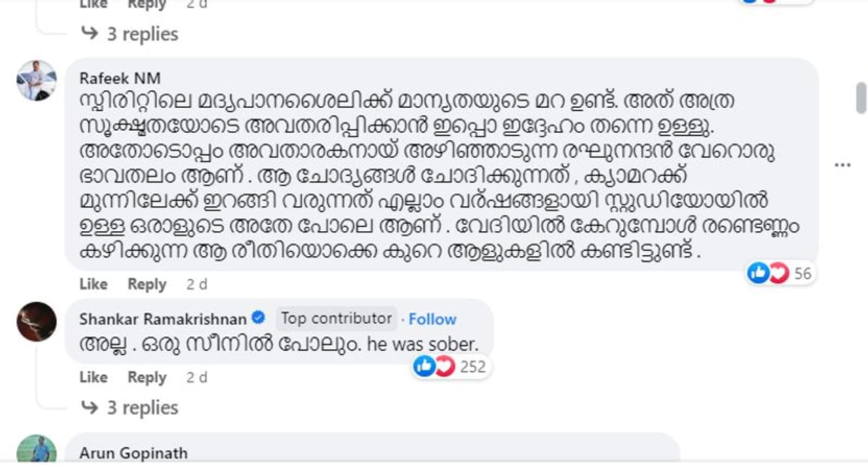
Task: Click Shankar Ramakrishnan's profile picture
Action: (36, 321)
